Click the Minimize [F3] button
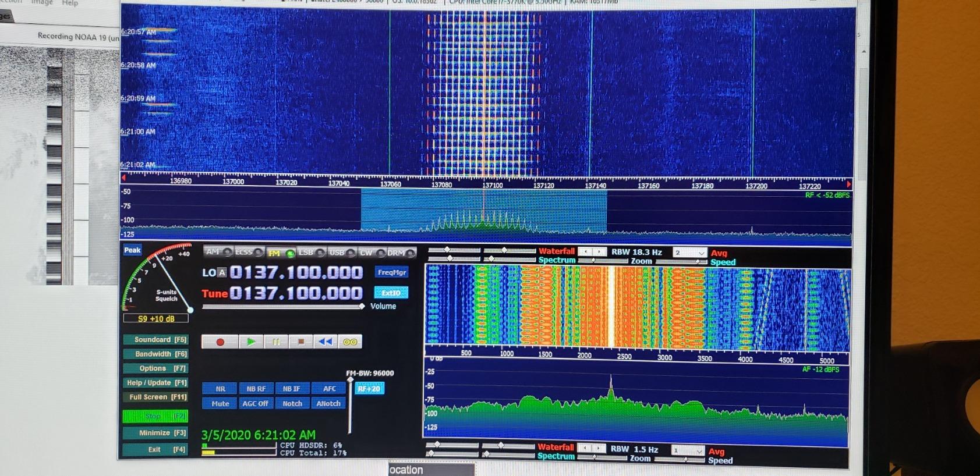The image size is (980, 476). [x=155, y=433]
